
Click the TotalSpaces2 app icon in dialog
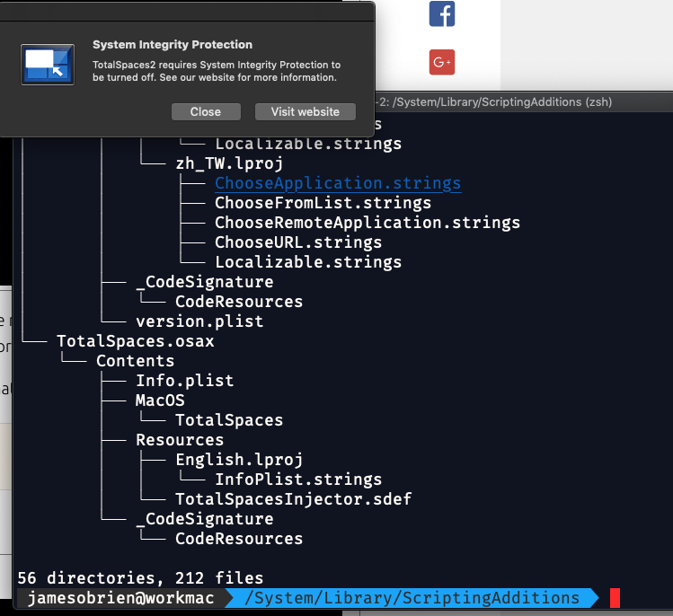(48, 65)
